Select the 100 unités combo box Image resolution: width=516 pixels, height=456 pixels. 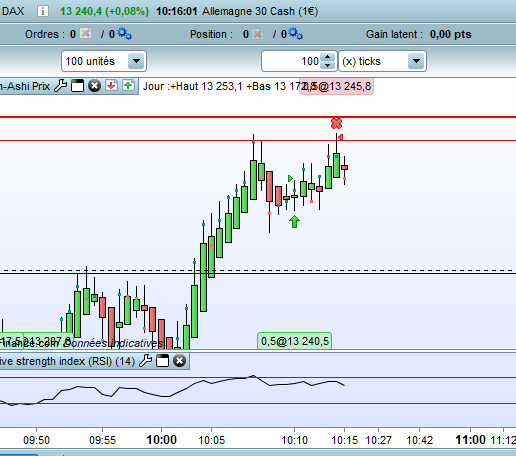(104, 61)
